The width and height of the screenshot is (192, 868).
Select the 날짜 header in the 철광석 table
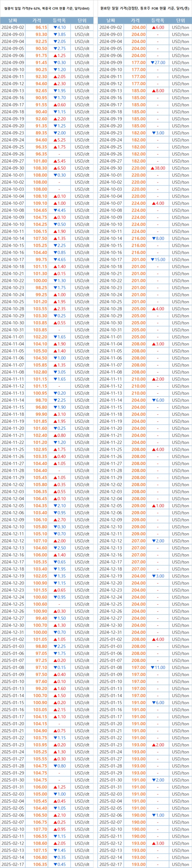pyautogui.click(x=13, y=20)
